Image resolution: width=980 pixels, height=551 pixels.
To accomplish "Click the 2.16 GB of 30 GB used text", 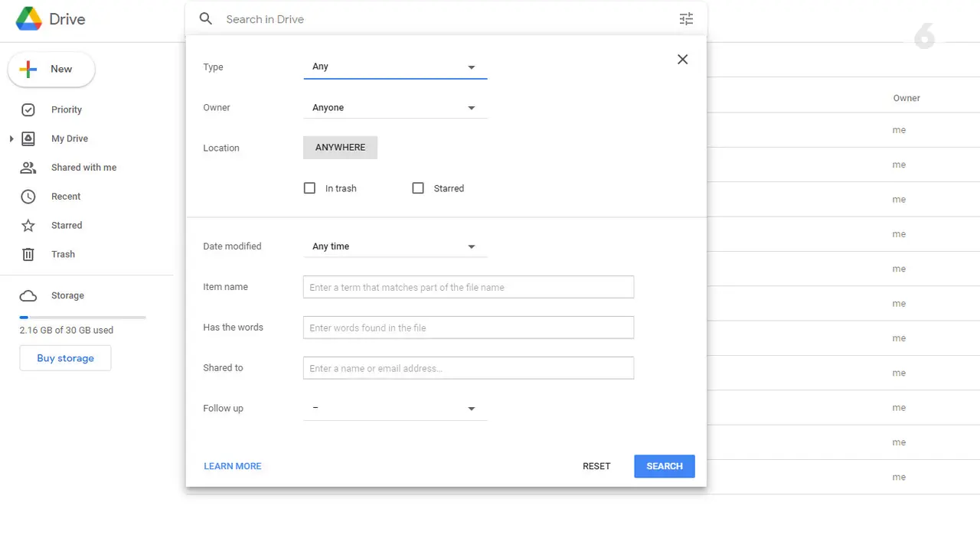I will click(x=67, y=331).
